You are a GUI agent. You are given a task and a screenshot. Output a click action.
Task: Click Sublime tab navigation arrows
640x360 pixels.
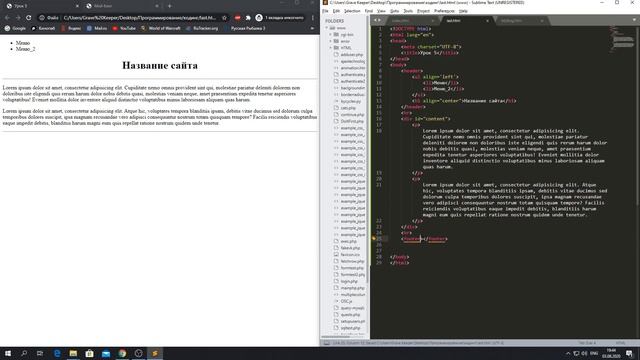click(x=378, y=20)
